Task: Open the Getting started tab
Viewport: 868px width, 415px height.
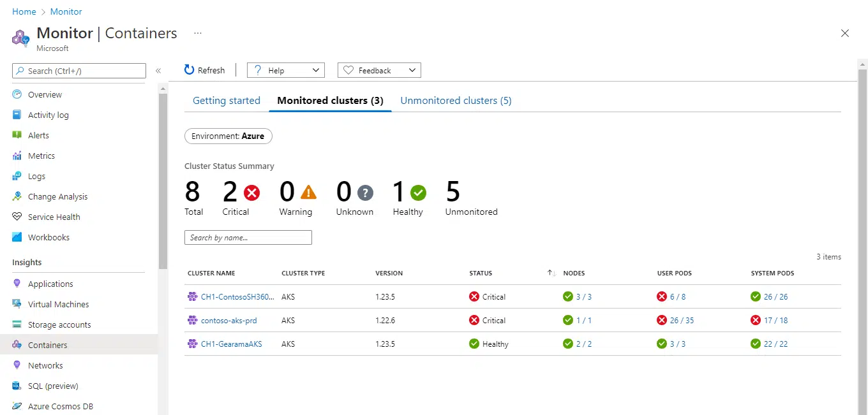Action: [226, 100]
